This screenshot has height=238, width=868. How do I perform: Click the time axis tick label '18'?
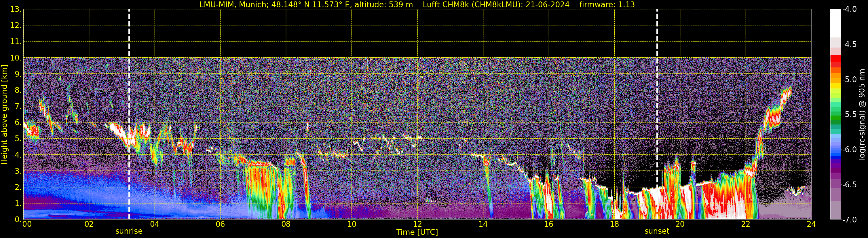click(615, 224)
